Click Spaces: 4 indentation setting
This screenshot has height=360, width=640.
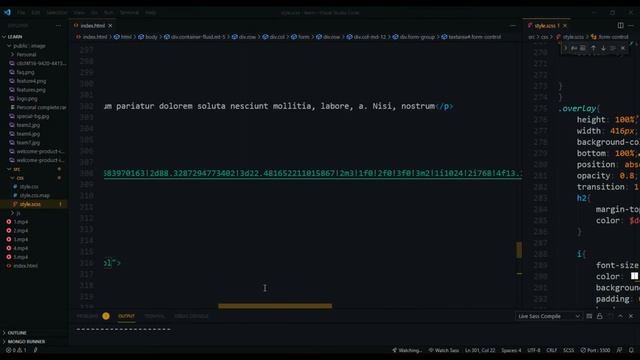coord(511,350)
